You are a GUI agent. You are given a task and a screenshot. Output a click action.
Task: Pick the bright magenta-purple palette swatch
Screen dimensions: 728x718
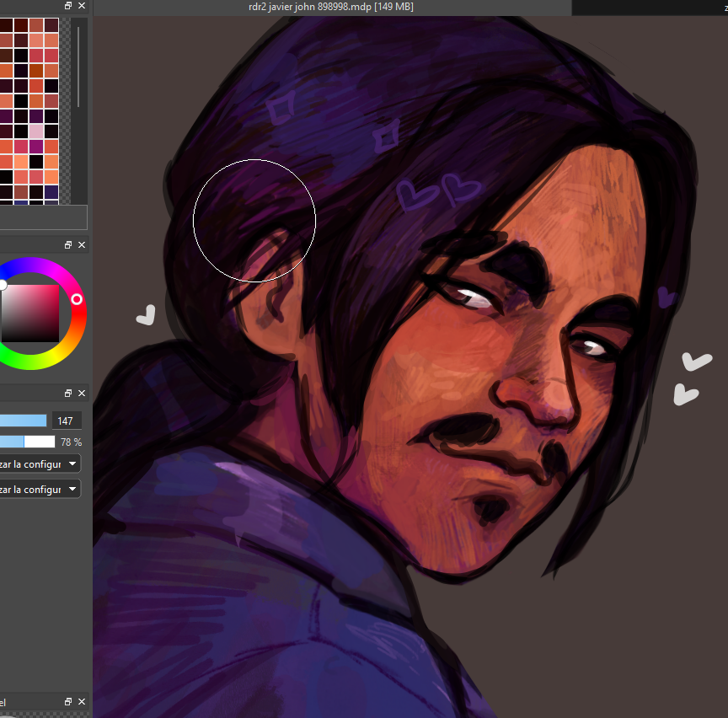pyautogui.click(x=36, y=147)
